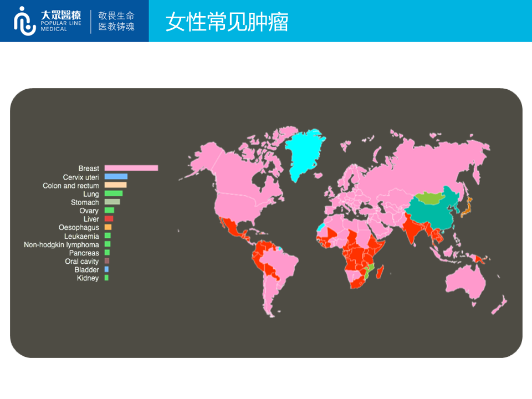Click the Pancreas legend bar
The height and width of the screenshot is (399, 532).
point(107,253)
